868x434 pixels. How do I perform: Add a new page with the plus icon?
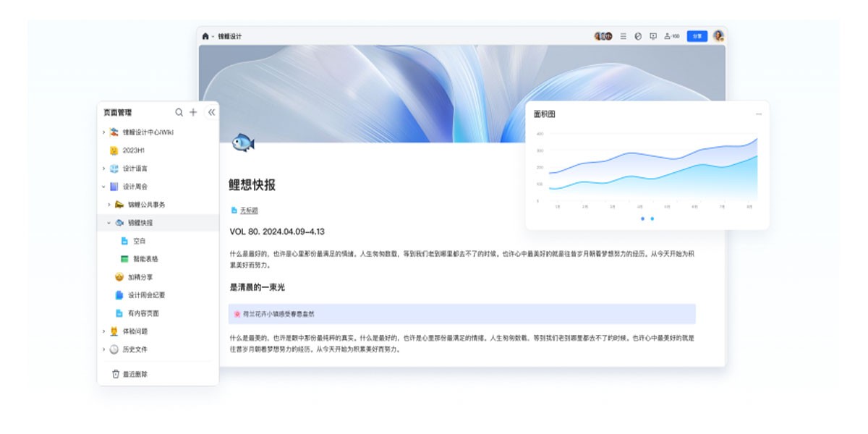pos(193,112)
